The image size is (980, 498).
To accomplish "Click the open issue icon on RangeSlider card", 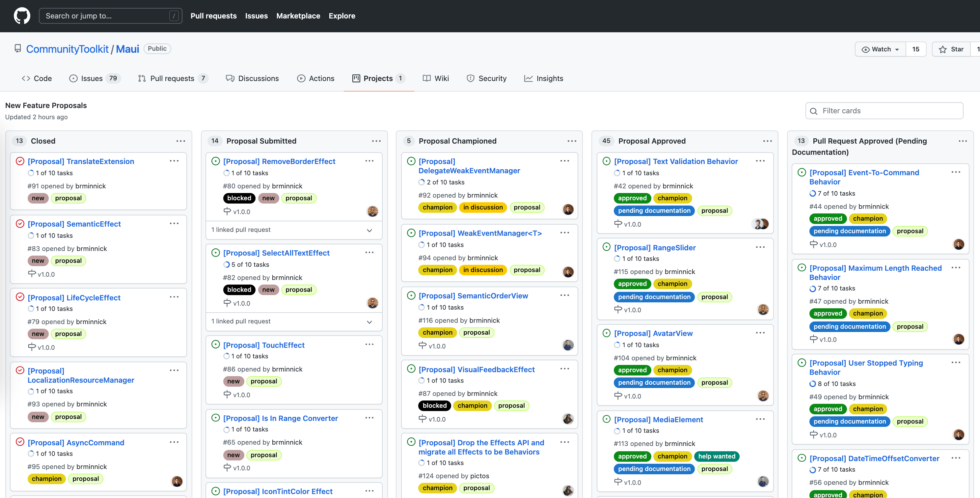I will [x=607, y=246].
